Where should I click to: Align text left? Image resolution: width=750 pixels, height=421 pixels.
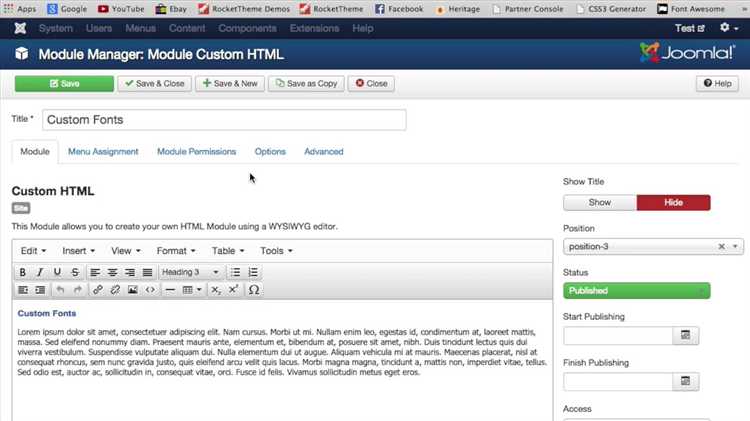(95, 272)
